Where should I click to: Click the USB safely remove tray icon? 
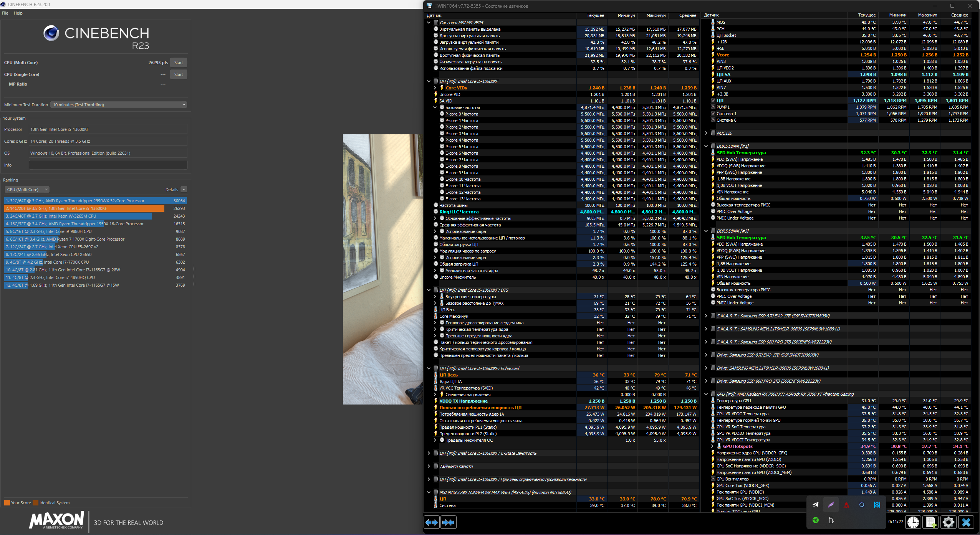(x=831, y=520)
